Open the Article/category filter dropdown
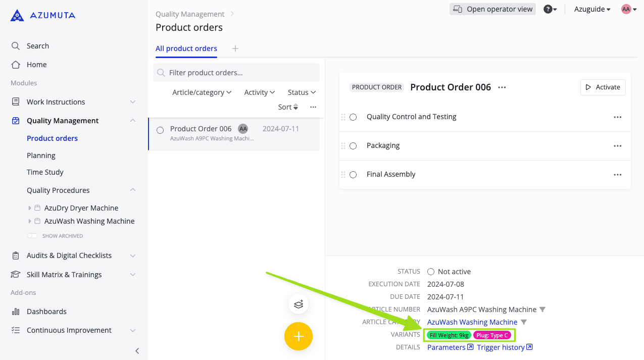This screenshot has width=644, height=360. pos(202,92)
